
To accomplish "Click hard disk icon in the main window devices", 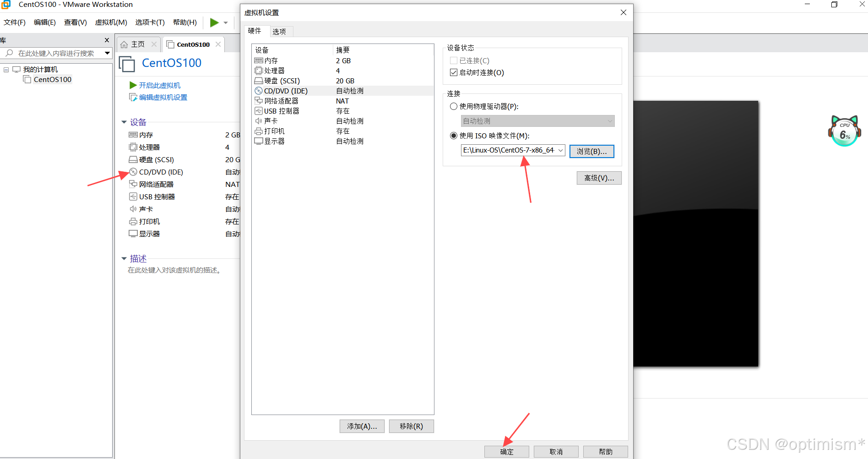I will (133, 159).
